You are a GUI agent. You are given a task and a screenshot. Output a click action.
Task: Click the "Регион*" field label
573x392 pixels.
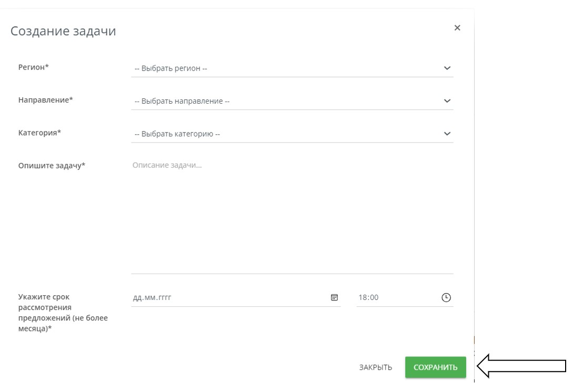34,67
